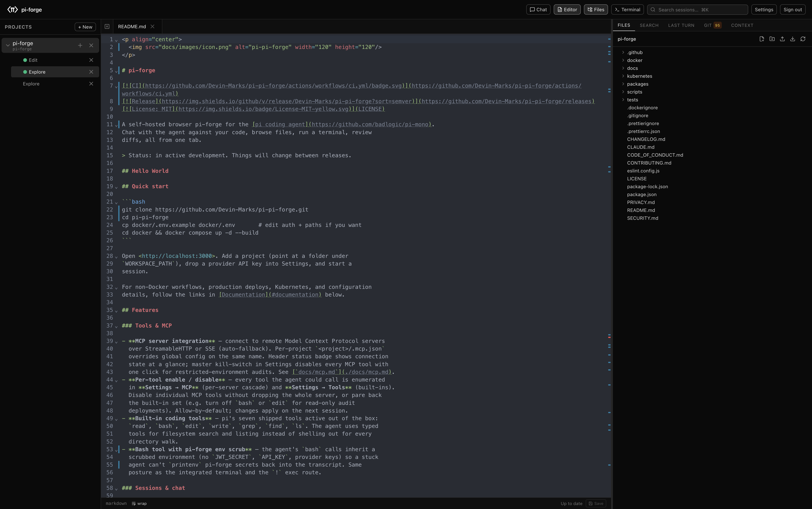Screen dimensions: 812x509
Task: Collapse the pi-forge project chevron
Action: [8, 45]
